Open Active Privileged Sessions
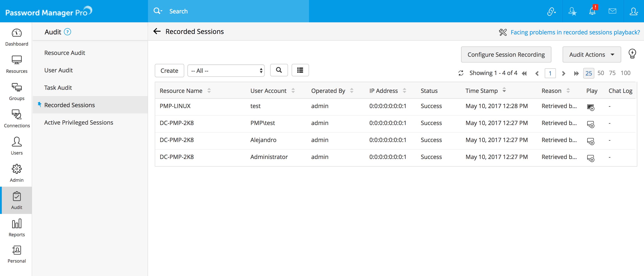644x276 pixels. coord(78,123)
